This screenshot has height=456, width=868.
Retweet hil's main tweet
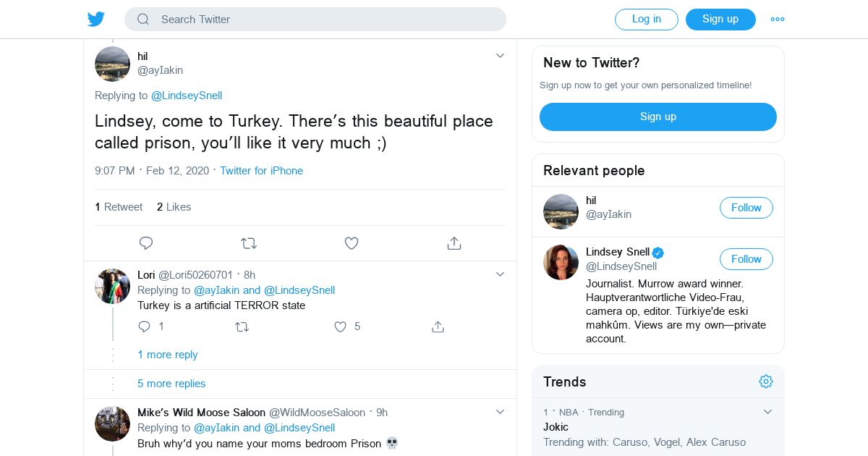(x=249, y=243)
